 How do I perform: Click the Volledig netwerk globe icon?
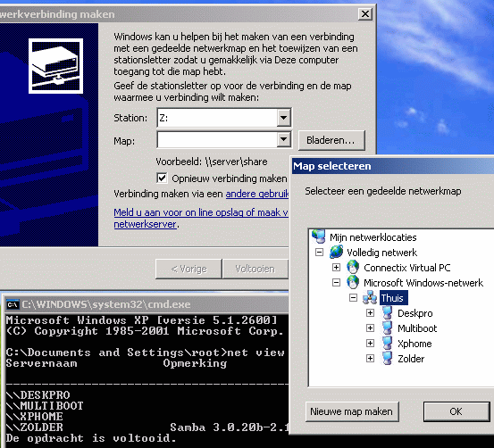point(336,253)
